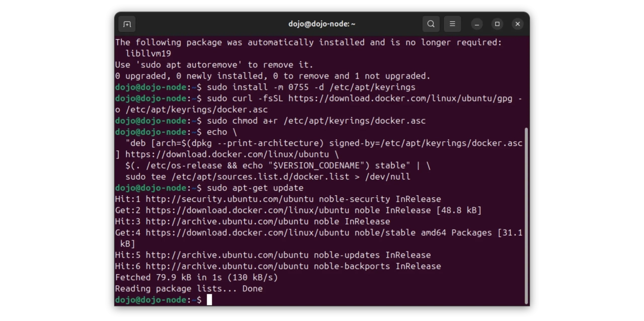Click the 'sudo chmod a+r' command line
The height and width of the screenshot is (321, 644).
(316, 121)
